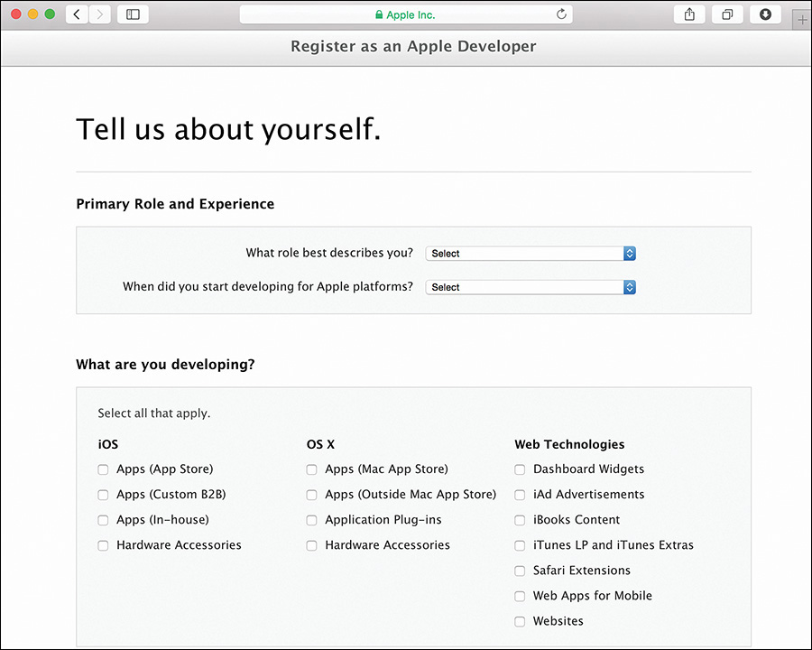This screenshot has height=650, width=812.
Task: Reload the page with the refresh icon
Action: pyautogui.click(x=561, y=14)
